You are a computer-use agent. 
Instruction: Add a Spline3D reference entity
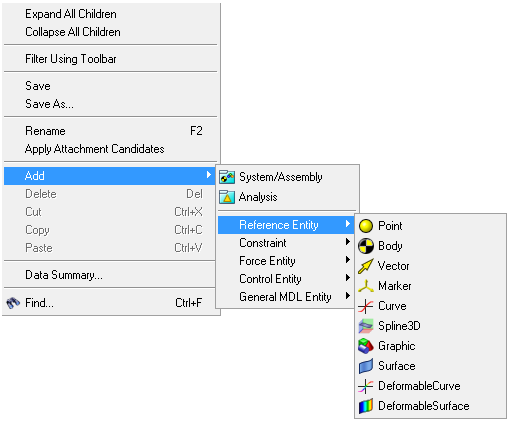431,326
